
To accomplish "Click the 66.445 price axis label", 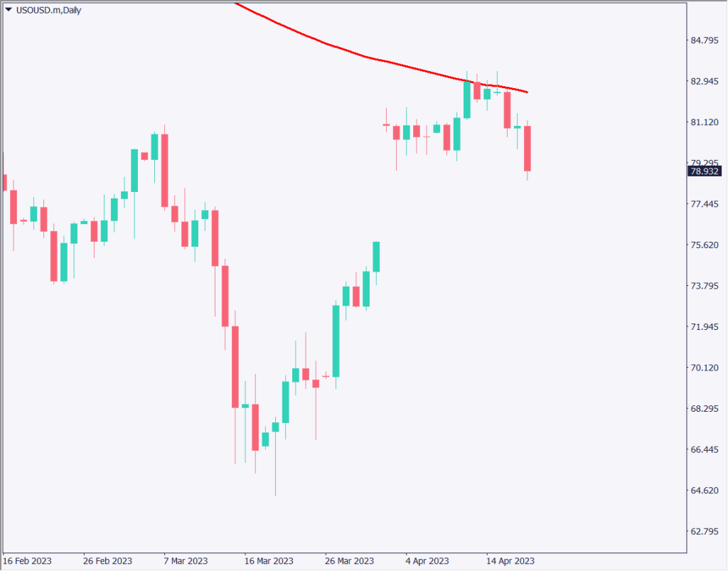I will 706,449.
